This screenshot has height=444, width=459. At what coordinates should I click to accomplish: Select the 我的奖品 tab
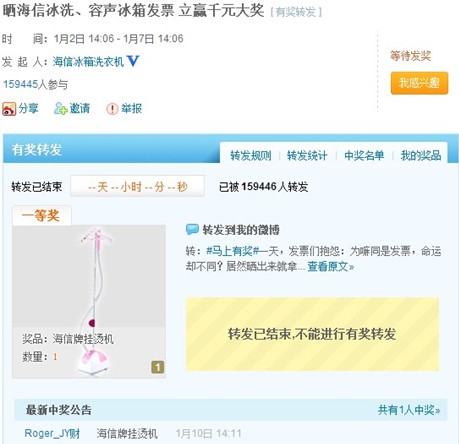(x=421, y=156)
